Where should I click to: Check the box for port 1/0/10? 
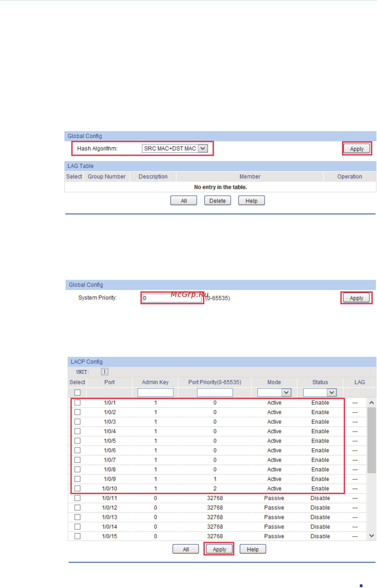(x=77, y=489)
